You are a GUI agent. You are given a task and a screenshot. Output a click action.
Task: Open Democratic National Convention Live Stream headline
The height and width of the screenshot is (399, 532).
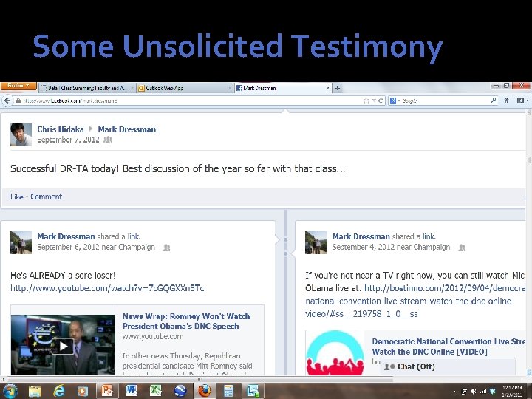449,347
